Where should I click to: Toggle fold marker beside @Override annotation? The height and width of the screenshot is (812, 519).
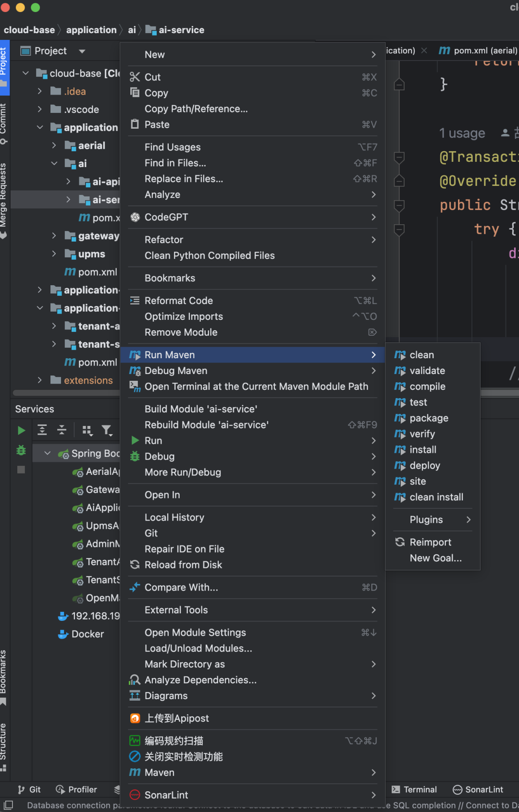click(x=399, y=181)
